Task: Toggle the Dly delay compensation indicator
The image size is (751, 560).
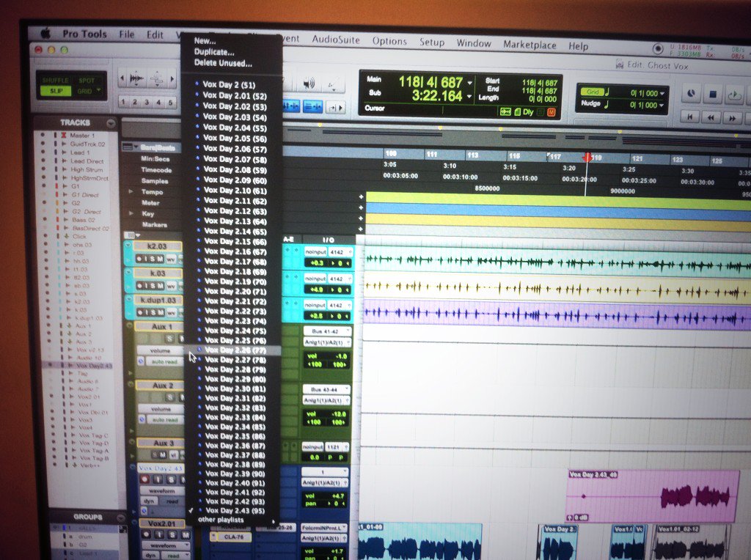Action: tap(528, 112)
